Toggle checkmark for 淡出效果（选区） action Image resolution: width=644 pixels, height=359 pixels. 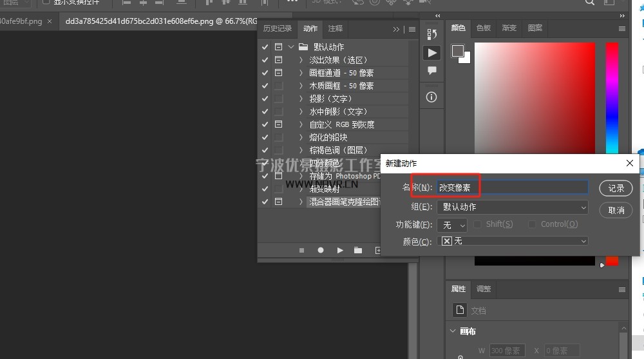[265, 60]
